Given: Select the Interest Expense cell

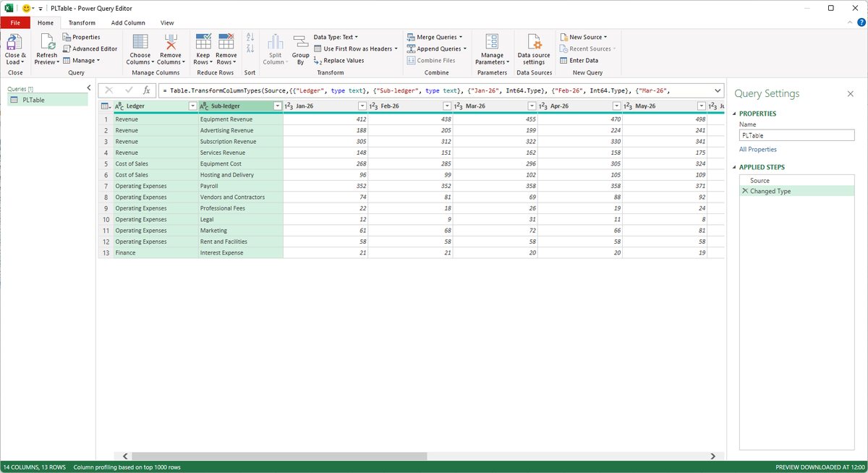Looking at the screenshot, I should [241, 253].
